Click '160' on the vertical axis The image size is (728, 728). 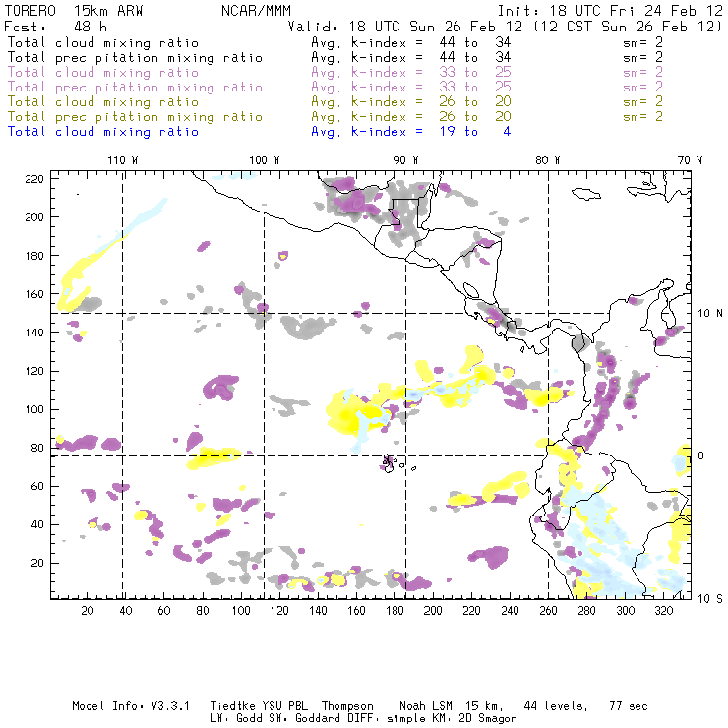34,294
